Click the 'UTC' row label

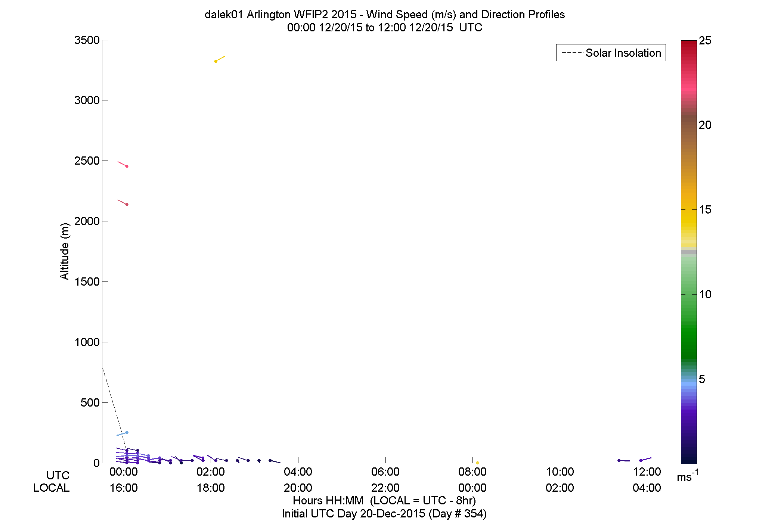pos(58,475)
